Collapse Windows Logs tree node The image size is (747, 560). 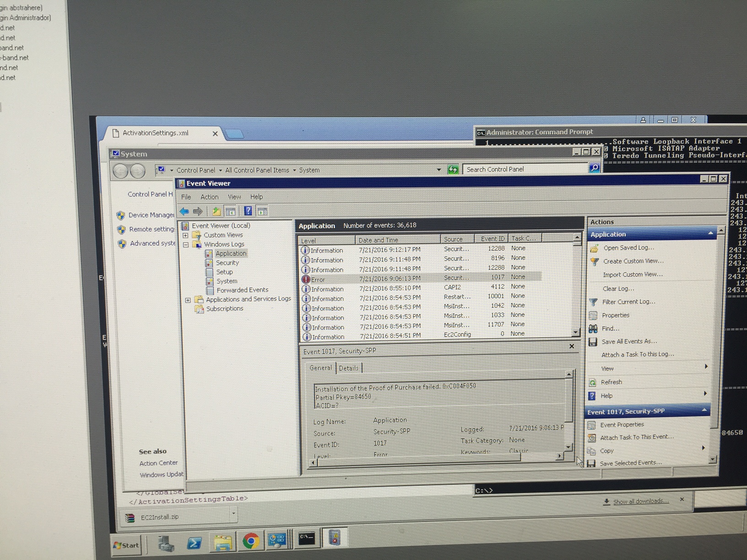tap(186, 245)
